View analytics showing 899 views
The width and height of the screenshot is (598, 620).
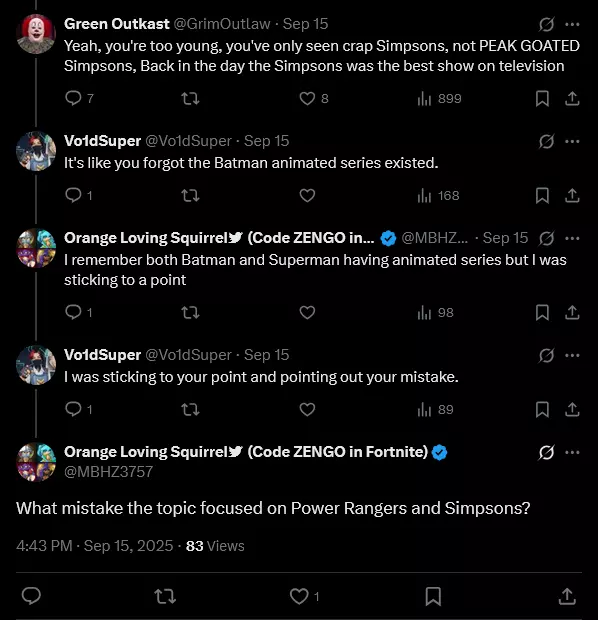(439, 98)
